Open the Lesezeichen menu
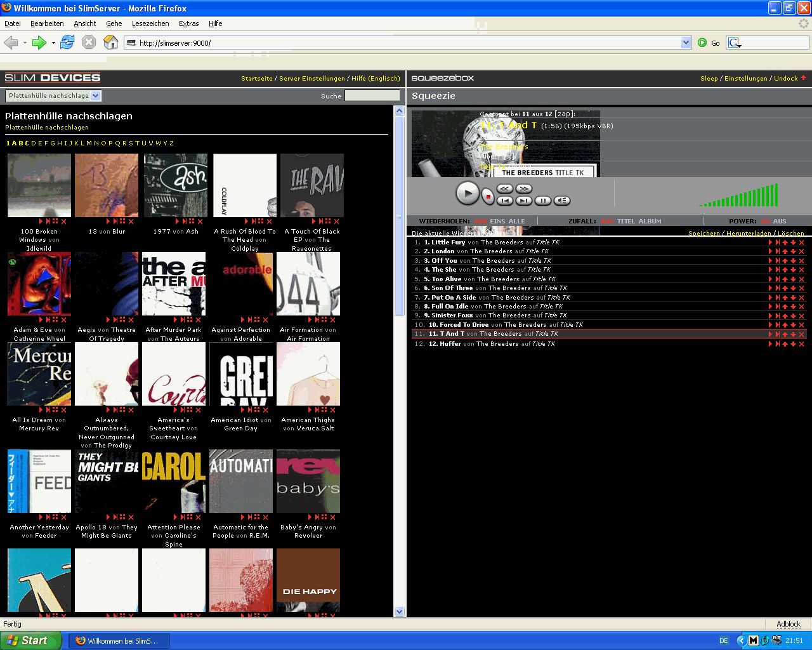Image resolution: width=812 pixels, height=650 pixels. [x=150, y=23]
